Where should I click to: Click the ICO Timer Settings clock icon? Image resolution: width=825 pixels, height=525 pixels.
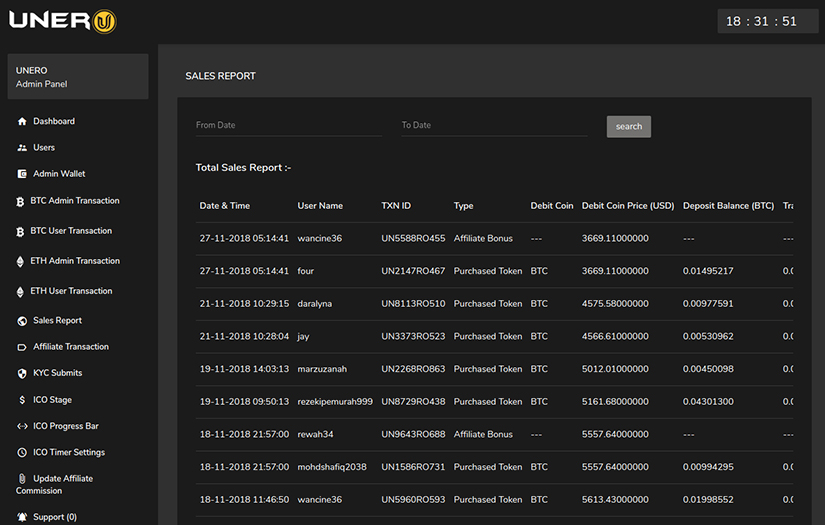[x=22, y=452]
